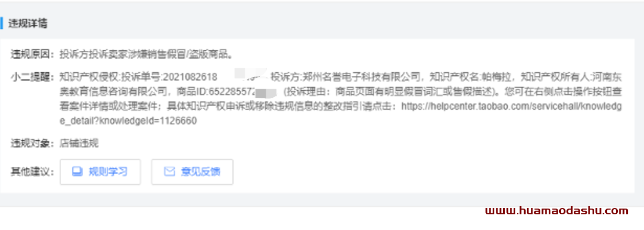Click the 违规详情 section header
This screenshot has width=644, height=230.
point(28,24)
